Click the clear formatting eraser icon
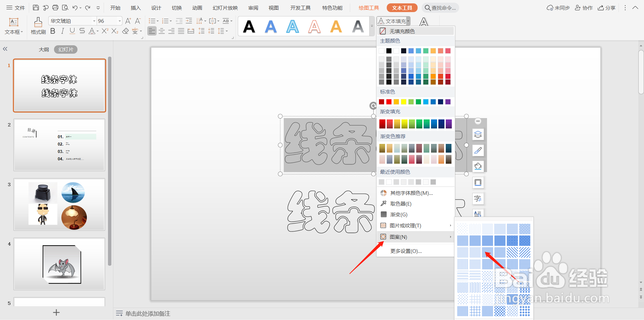 point(125,31)
